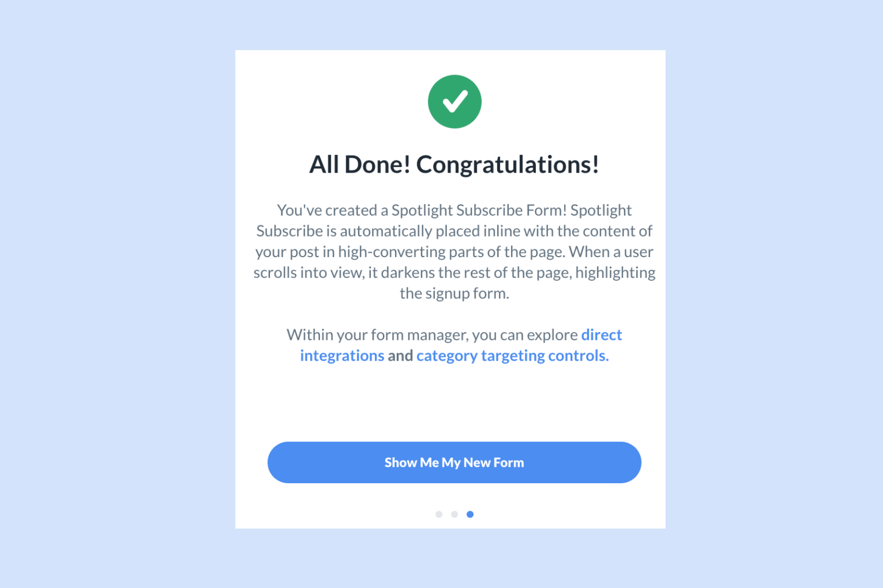Image resolution: width=883 pixels, height=588 pixels.
Task: Click the green checkmark success icon
Action: (455, 101)
